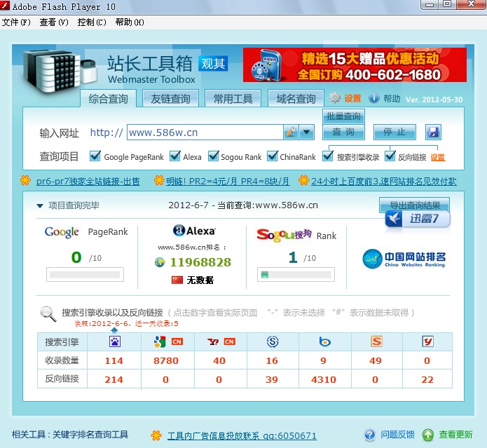
Task: Open the 控制(C) menu
Action: [92, 22]
